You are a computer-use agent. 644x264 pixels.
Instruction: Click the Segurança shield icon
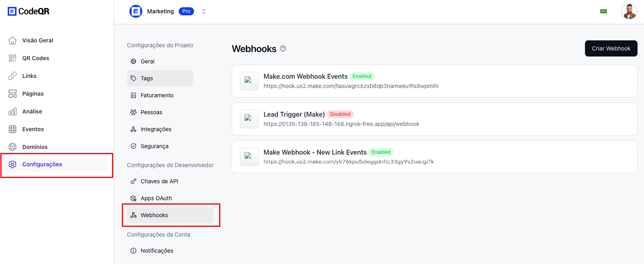(133, 146)
